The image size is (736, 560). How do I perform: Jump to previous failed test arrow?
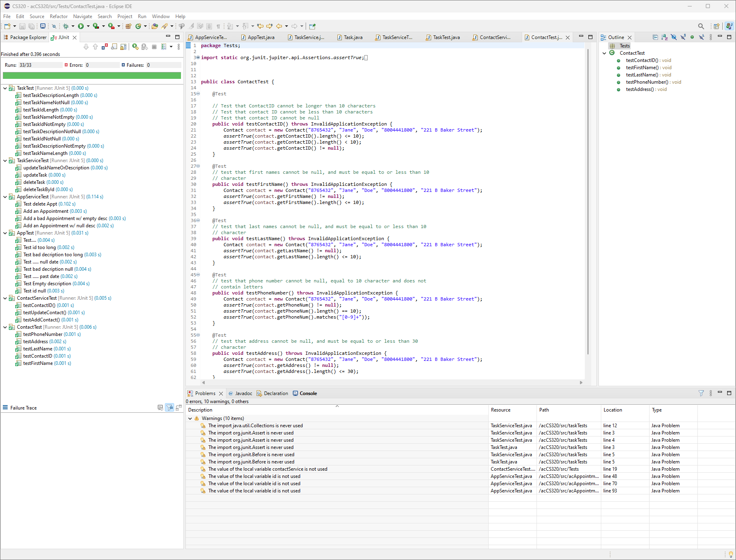(x=95, y=47)
